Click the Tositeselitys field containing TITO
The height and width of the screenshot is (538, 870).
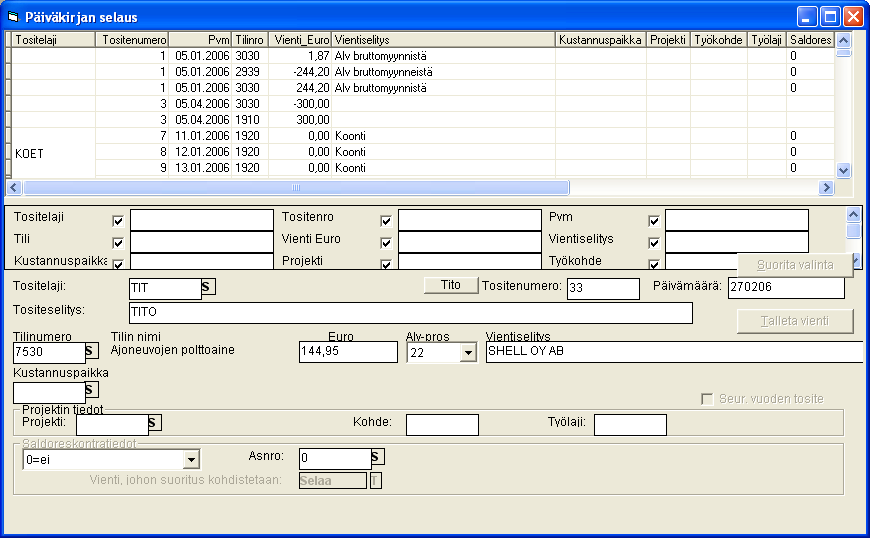(411, 313)
